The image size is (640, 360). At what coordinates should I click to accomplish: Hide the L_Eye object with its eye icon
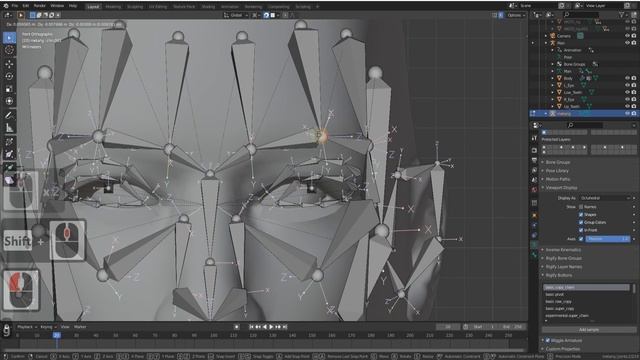click(627, 85)
